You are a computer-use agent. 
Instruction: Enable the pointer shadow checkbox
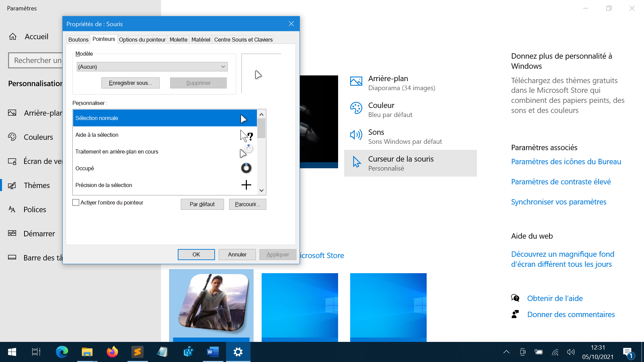click(76, 203)
